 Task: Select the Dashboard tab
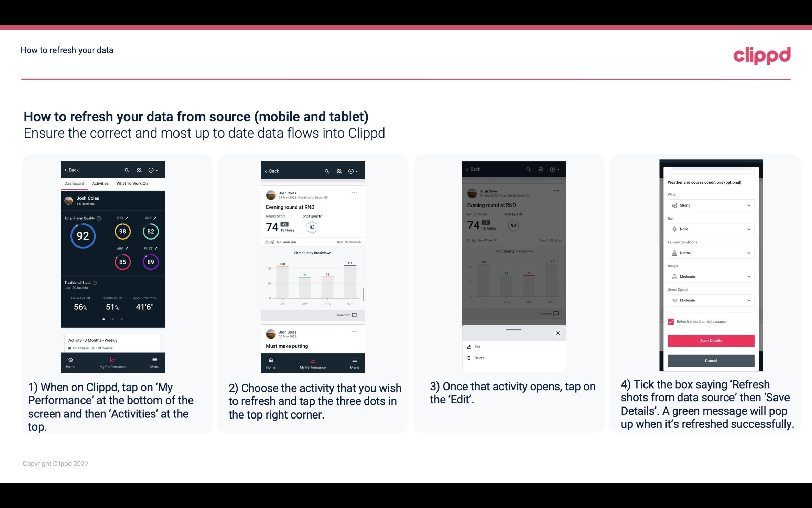[74, 183]
